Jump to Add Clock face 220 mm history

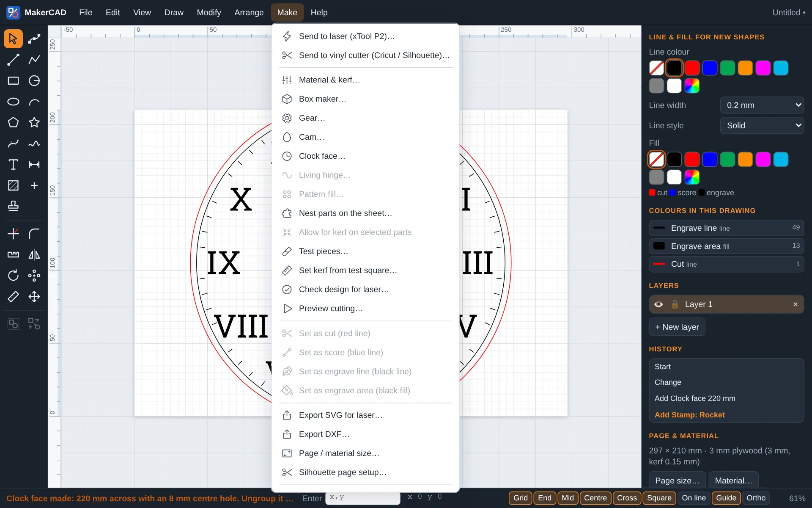click(726, 398)
